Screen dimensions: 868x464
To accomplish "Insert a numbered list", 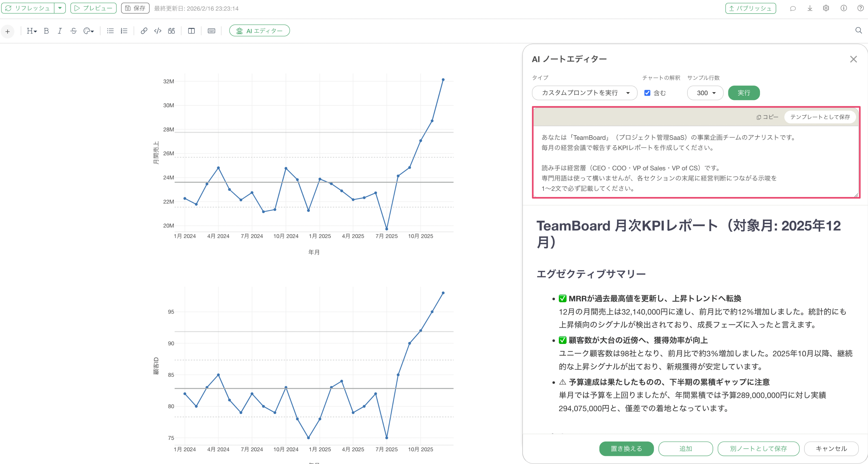I will [124, 31].
